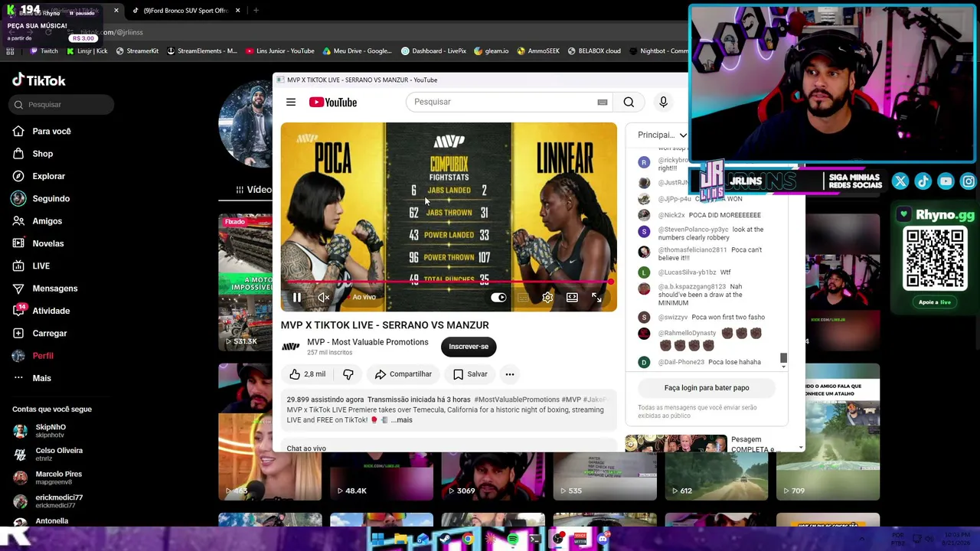This screenshot has width=980, height=551.
Task: Open YouTube player settings gear
Action: point(547,298)
